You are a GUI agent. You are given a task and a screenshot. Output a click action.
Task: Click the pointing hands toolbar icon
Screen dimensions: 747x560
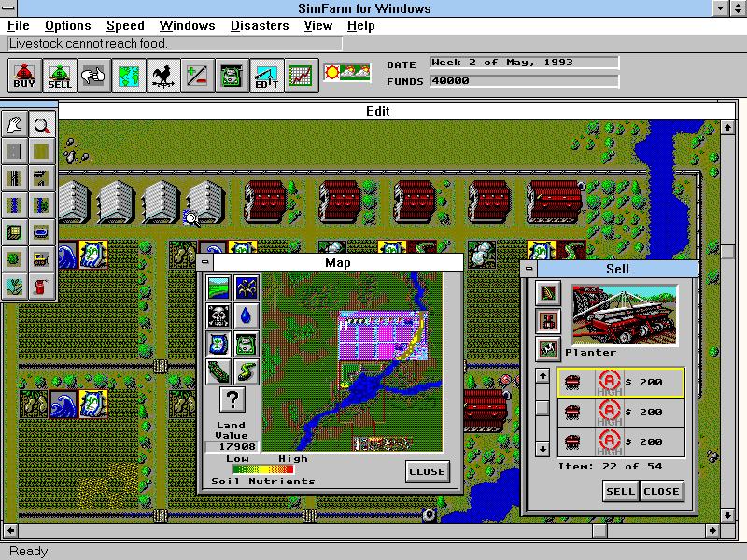click(94, 76)
